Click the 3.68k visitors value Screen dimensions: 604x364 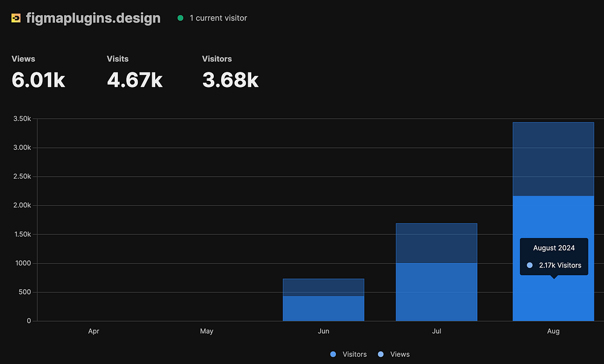(230, 80)
